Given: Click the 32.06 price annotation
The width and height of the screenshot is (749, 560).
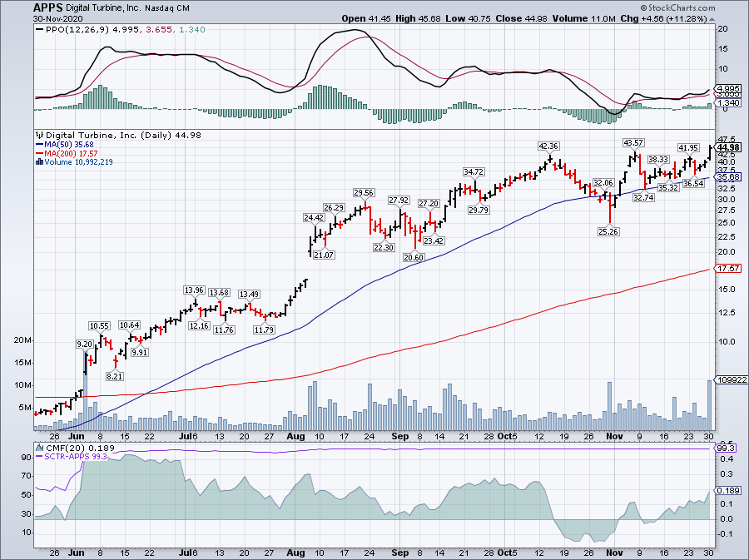Looking at the screenshot, I should coord(603,183).
